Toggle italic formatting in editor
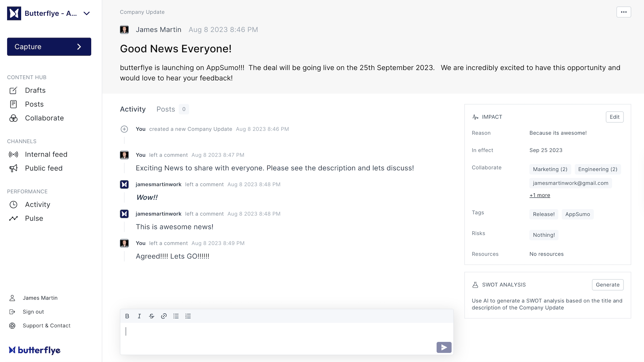The width and height of the screenshot is (644, 362). pos(139,316)
